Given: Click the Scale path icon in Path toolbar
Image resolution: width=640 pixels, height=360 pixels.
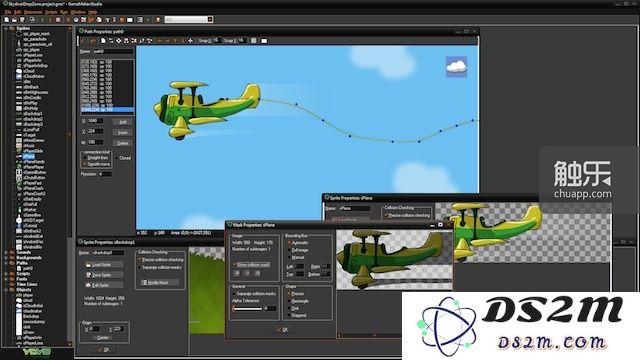Looking at the screenshot, I should pyautogui.click(x=149, y=41).
